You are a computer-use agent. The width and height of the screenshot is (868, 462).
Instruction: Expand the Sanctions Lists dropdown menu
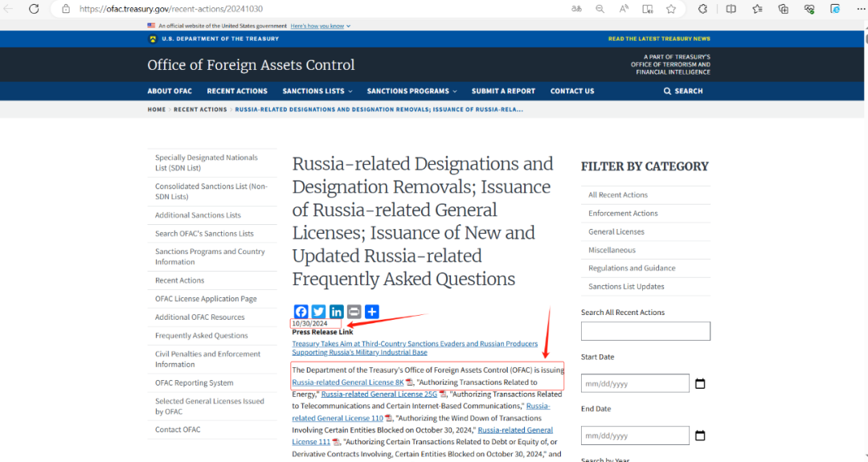coord(317,92)
